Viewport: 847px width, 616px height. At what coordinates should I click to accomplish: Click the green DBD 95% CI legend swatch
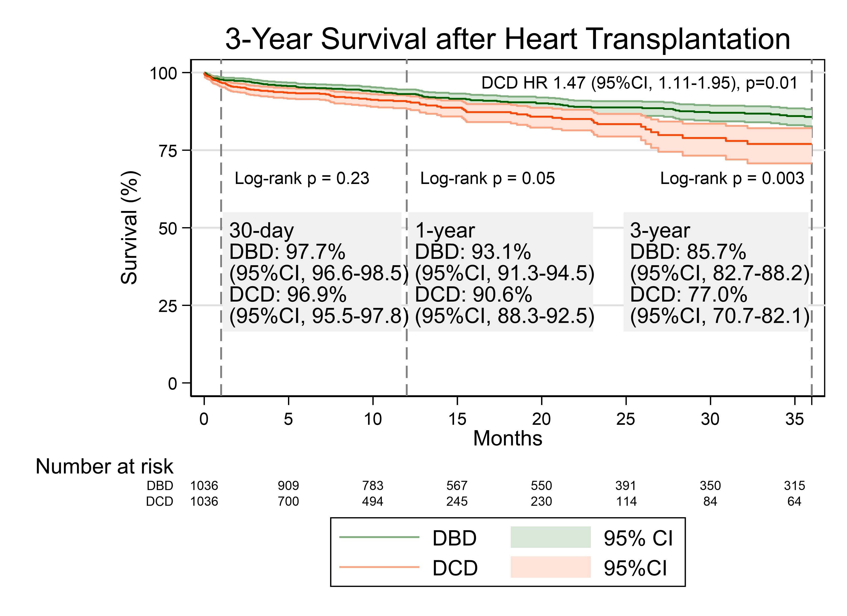(x=550, y=537)
